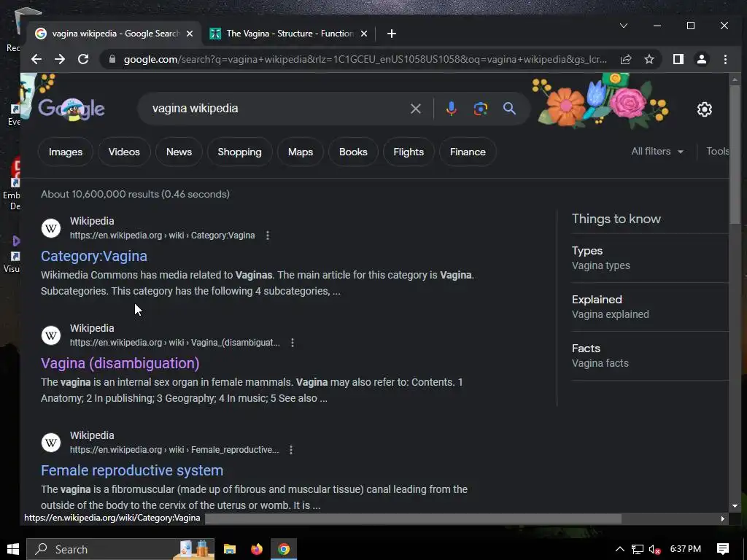Filter results by Flights
The height and width of the screenshot is (560, 747).
point(409,152)
